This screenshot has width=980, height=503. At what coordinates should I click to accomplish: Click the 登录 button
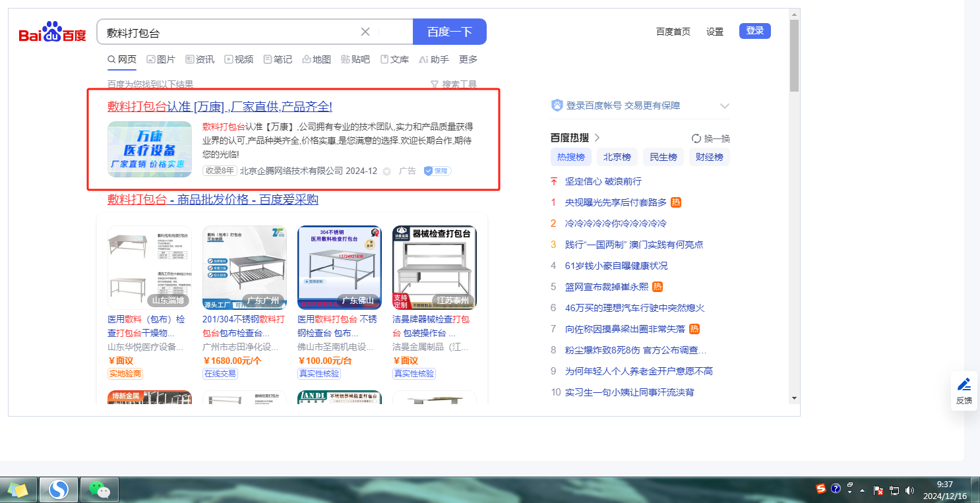coord(755,31)
